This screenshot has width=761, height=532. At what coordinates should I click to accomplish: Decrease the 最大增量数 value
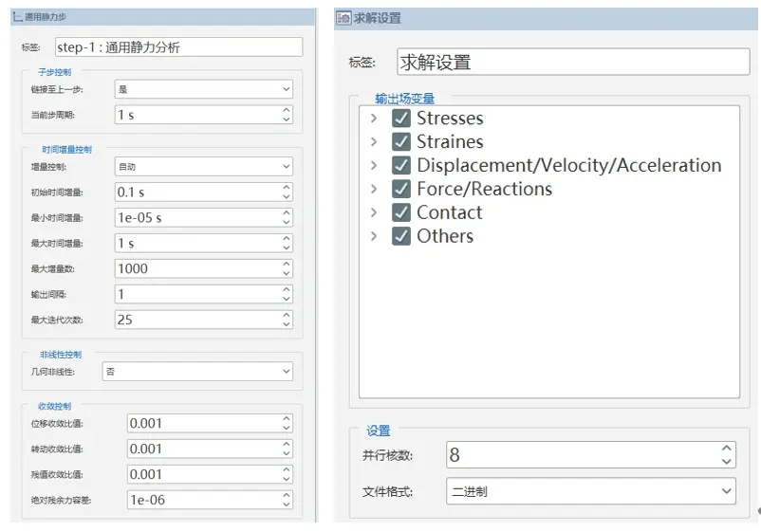[x=287, y=273]
